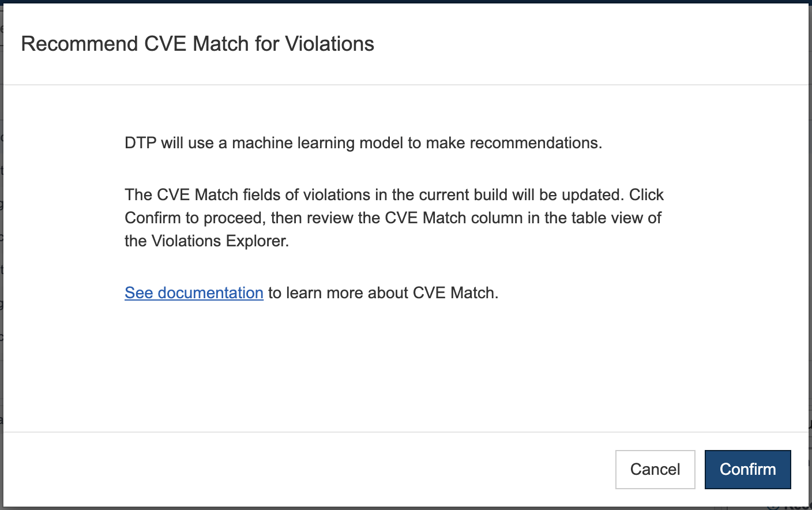Click the word recommendations in first sentence

click(x=536, y=142)
